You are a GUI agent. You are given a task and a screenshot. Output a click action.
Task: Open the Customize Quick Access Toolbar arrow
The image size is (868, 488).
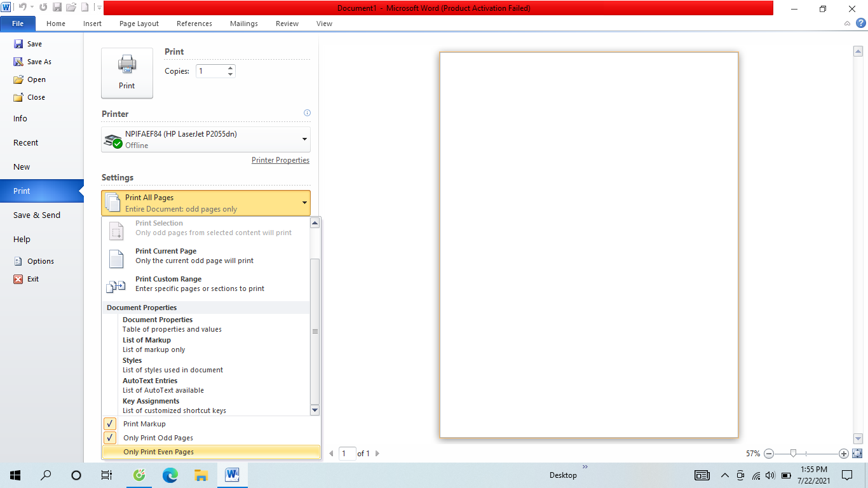tap(99, 8)
